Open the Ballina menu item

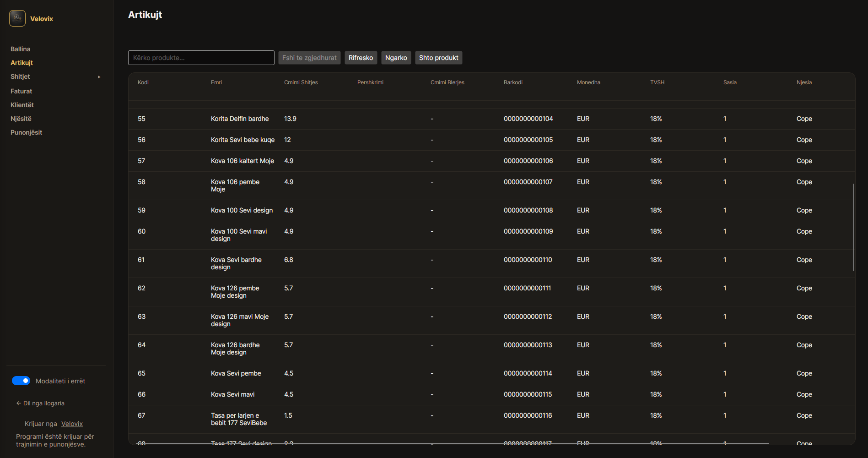click(21, 49)
